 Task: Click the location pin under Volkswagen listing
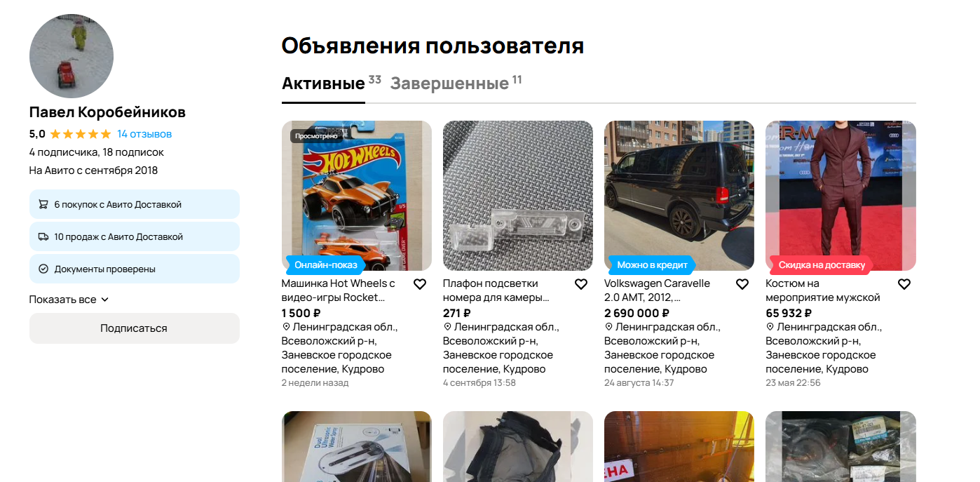click(608, 327)
